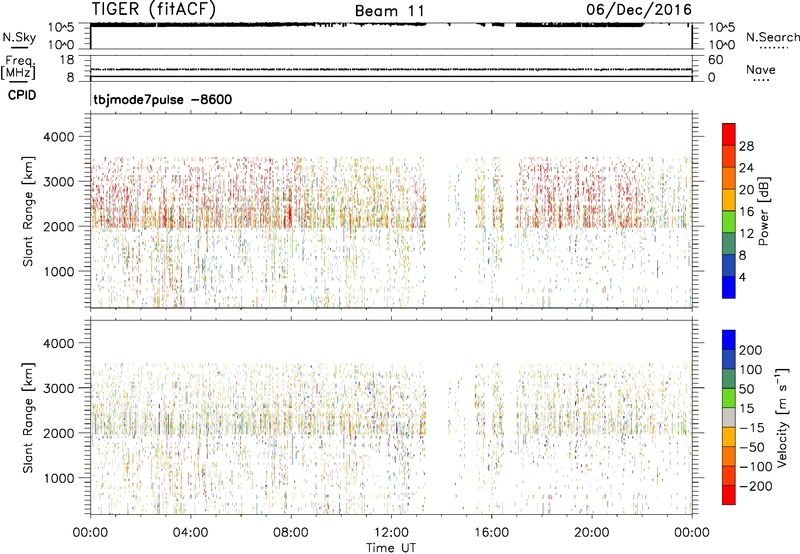Click the 4 label on power colorbar
This screenshot has width=800, height=554.
click(742, 277)
